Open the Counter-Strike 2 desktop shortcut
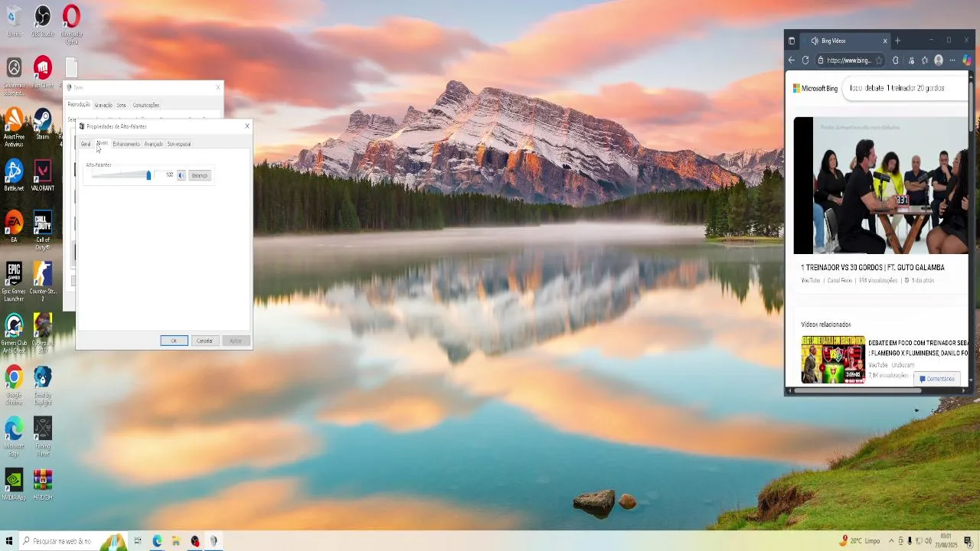The height and width of the screenshot is (551, 980). tap(42, 282)
